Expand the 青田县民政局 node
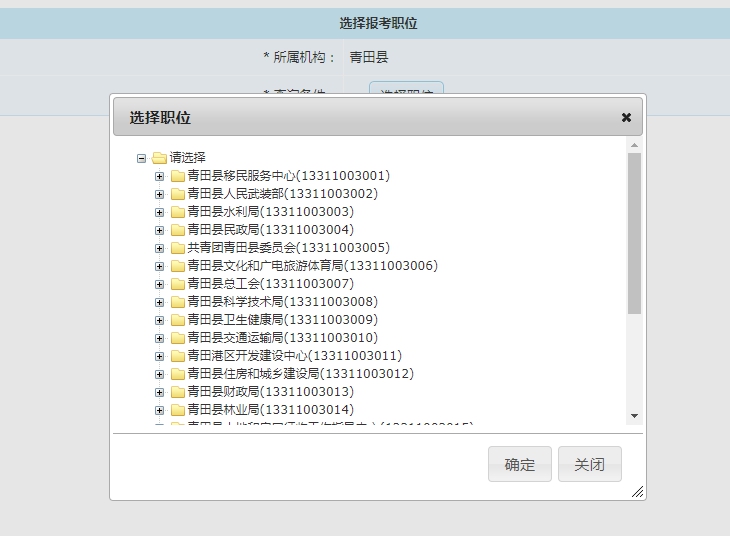730x536 pixels. tap(159, 230)
